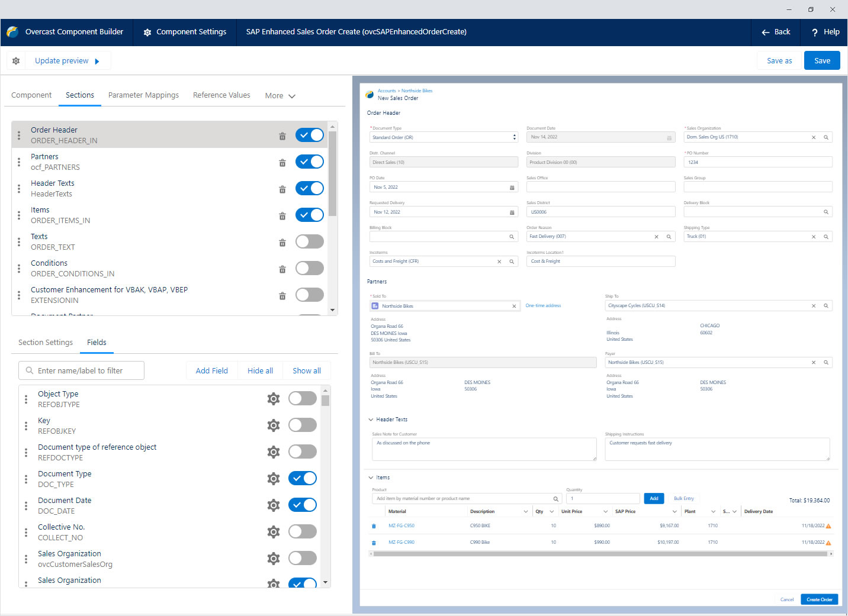
Task: Click the items table horizontal scrollbar
Action: tap(600, 554)
